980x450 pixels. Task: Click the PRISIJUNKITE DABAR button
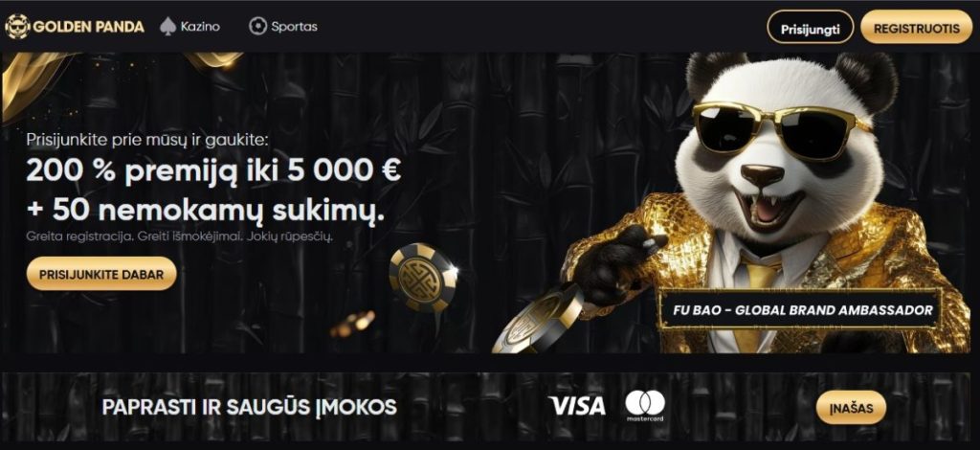click(x=101, y=275)
